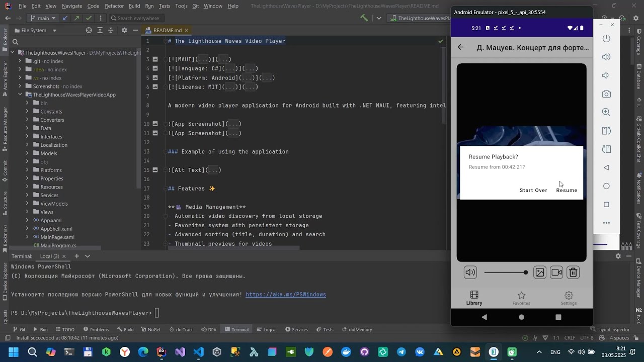Screen dimensions: 644x362
Task: Click emulator Rotate Left icon
Action: (606, 131)
